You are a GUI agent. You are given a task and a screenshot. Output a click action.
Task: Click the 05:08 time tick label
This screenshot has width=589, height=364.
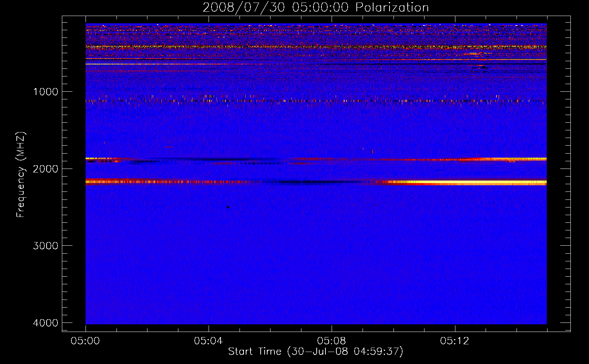pyautogui.click(x=331, y=341)
